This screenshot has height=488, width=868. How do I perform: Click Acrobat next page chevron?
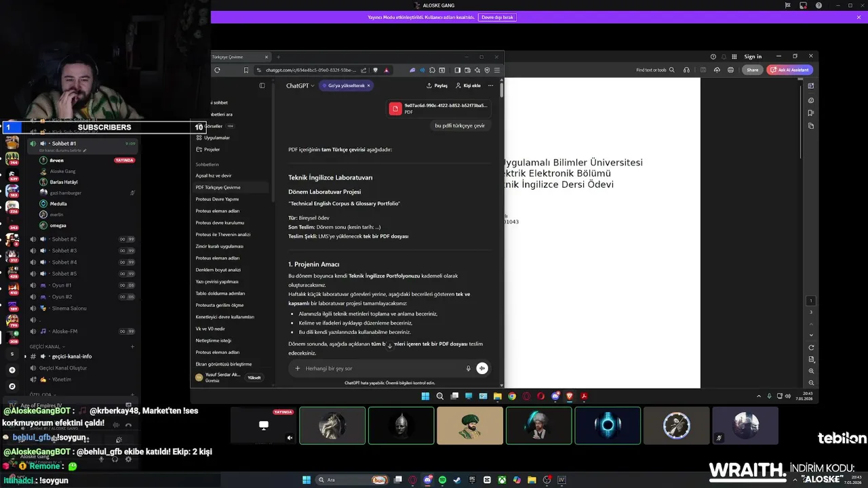pos(811,335)
